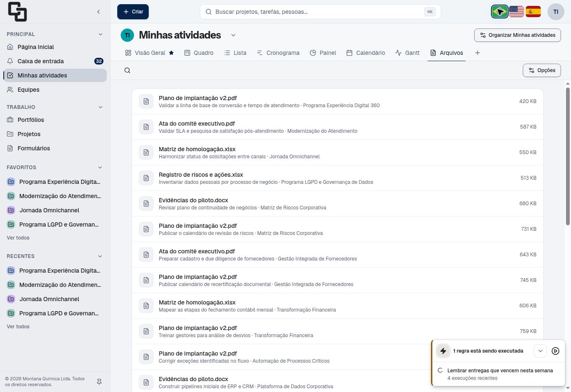571x392 pixels.
Task: Open the Gantt view tab
Action: tap(408, 53)
